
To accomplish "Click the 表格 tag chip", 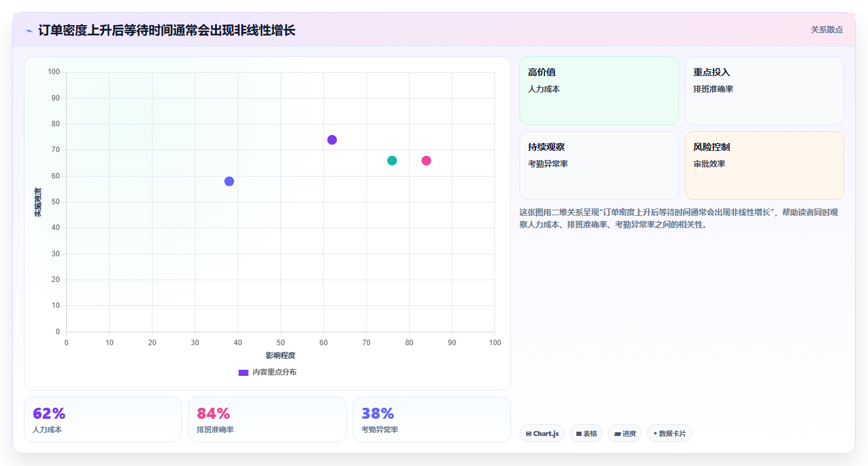I will pyautogui.click(x=586, y=434).
